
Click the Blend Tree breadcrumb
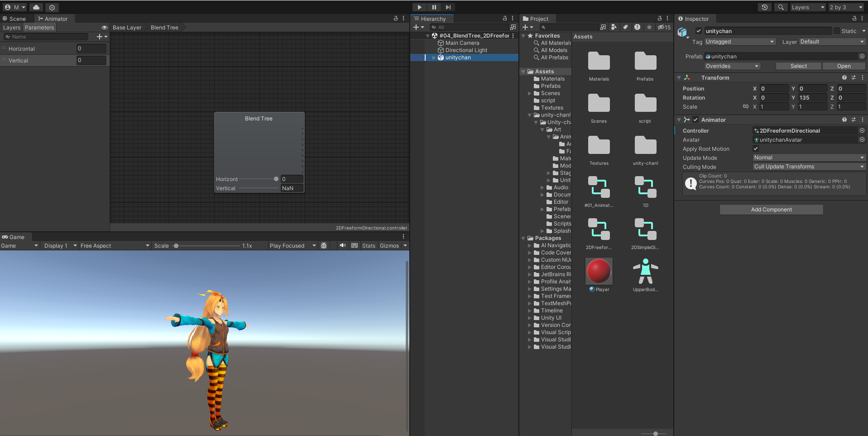tap(164, 28)
